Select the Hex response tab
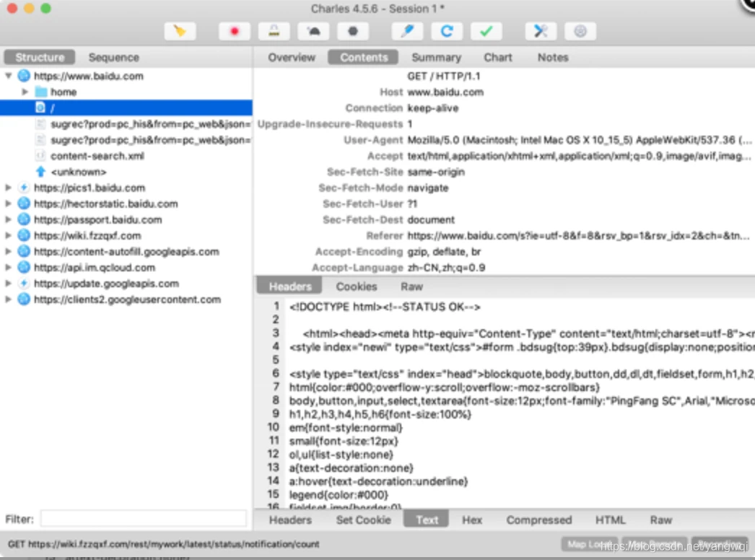Image resolution: width=755 pixels, height=560 pixels. click(x=472, y=520)
